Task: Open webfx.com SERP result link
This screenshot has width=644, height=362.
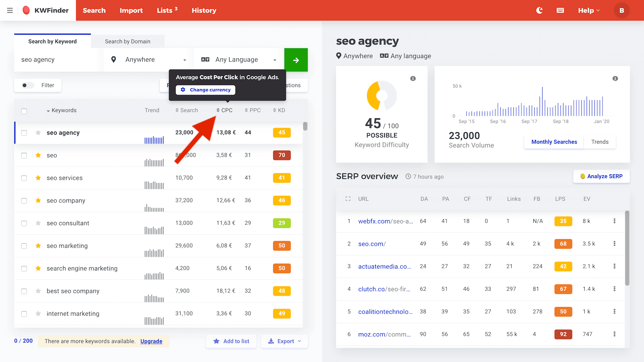Action: pos(386,221)
